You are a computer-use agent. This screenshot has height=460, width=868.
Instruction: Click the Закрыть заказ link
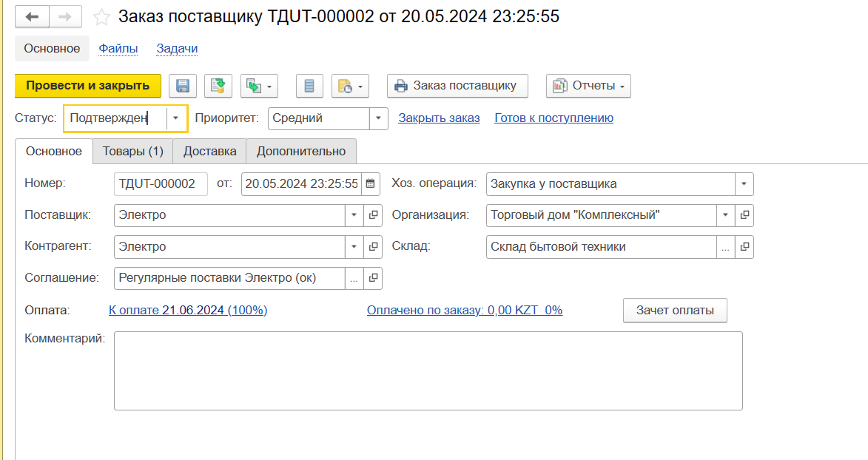pos(439,118)
